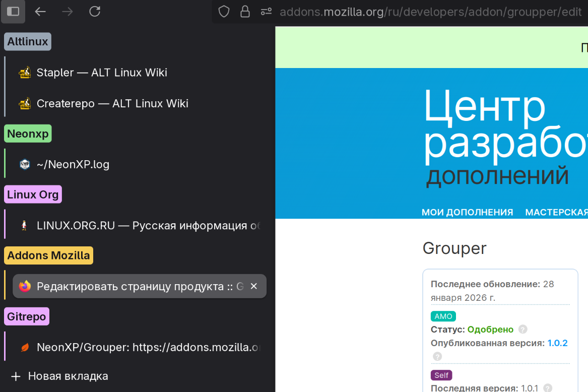Collapse the Gitrepo tab group
This screenshot has height=392, width=588.
coord(27,316)
